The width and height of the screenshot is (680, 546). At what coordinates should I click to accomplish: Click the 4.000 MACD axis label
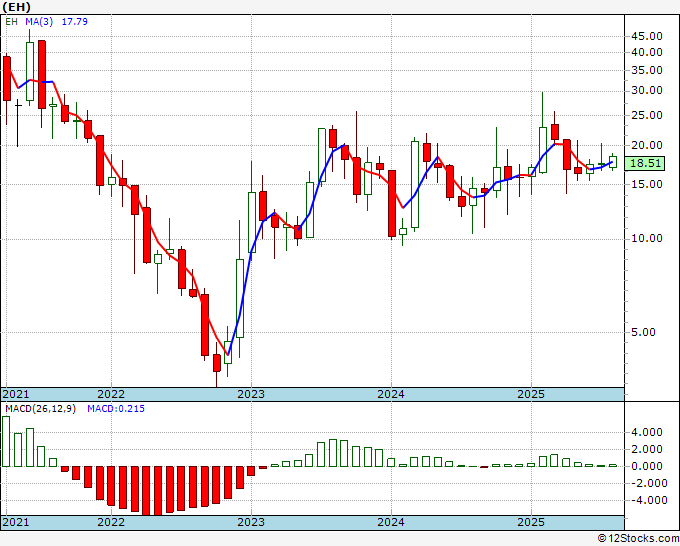[647, 432]
